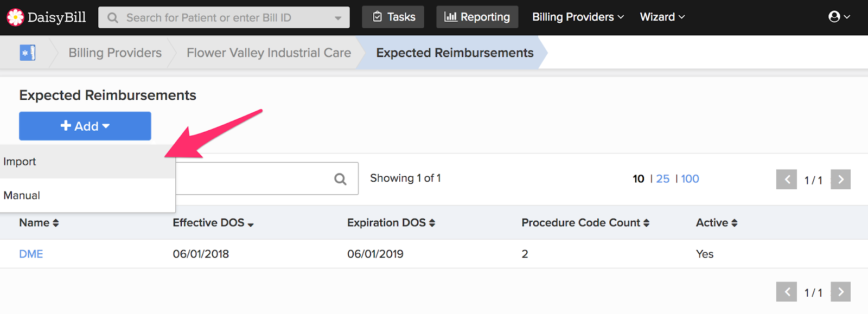Expand the patient search dropdown arrow
This screenshot has height=314, width=868.
coord(338,18)
